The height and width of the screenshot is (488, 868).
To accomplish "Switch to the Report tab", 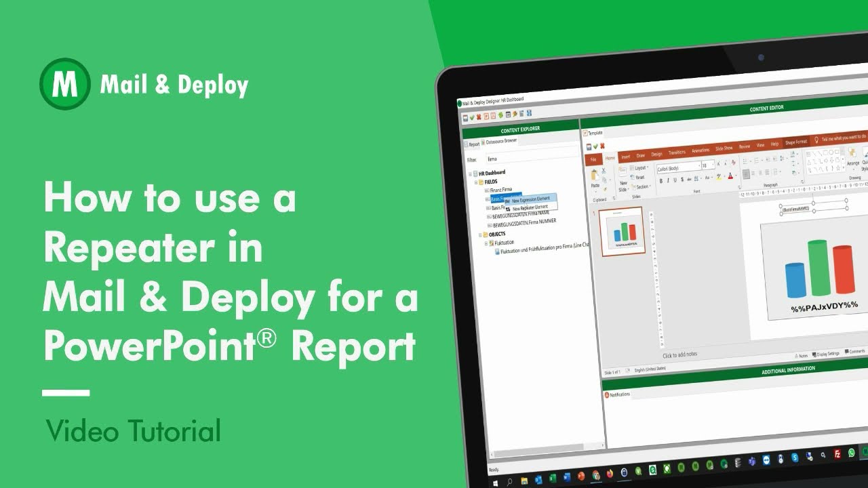I will tap(472, 144).
